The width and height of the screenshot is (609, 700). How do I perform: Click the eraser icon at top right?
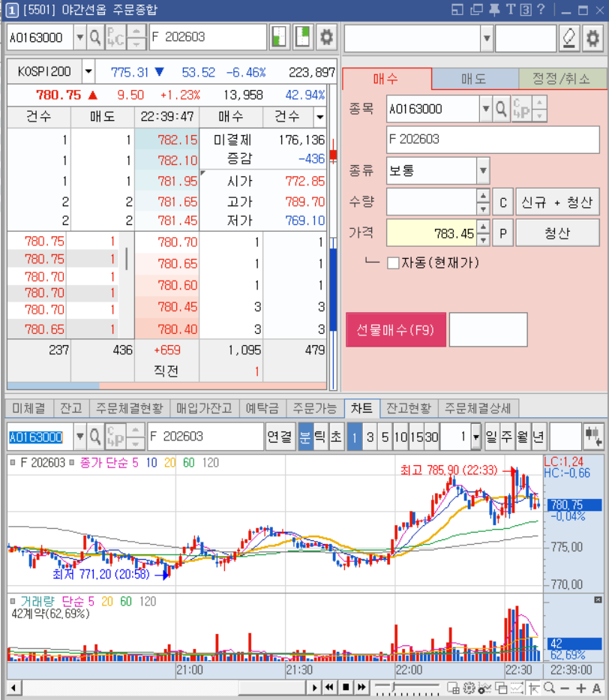click(x=569, y=38)
